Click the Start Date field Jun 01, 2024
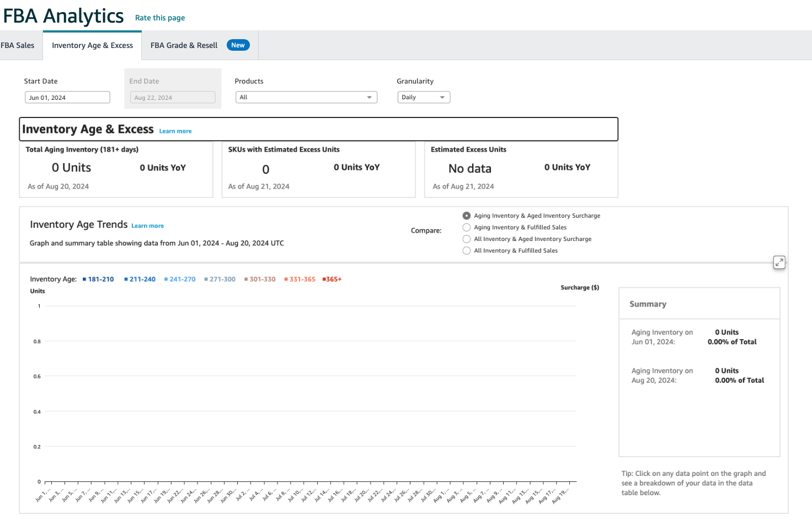The width and height of the screenshot is (812, 520). click(67, 98)
